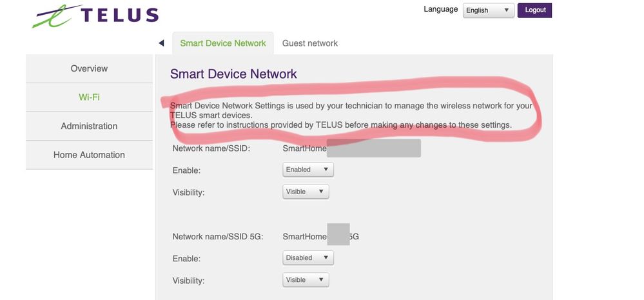
Task: Click the left arrow beside the tabs
Action: coord(161,43)
